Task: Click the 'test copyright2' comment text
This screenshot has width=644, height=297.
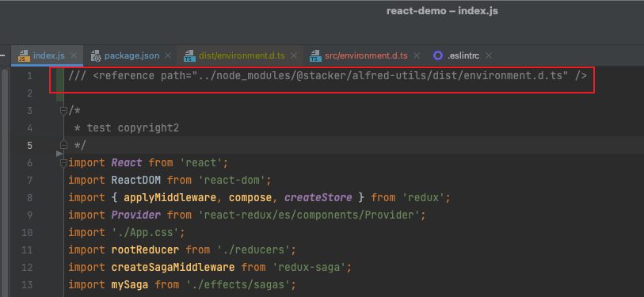Action: [x=132, y=128]
